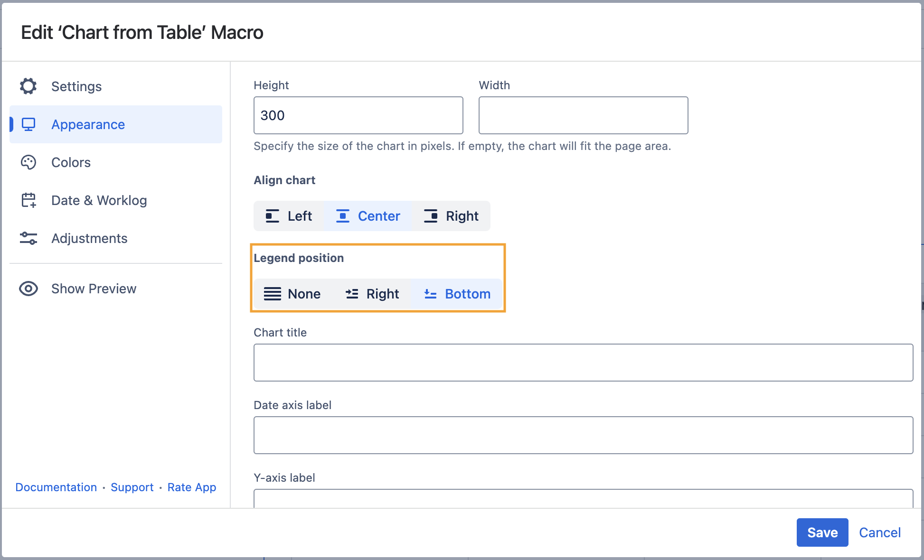Open the Date & Worklog section

pos(99,200)
